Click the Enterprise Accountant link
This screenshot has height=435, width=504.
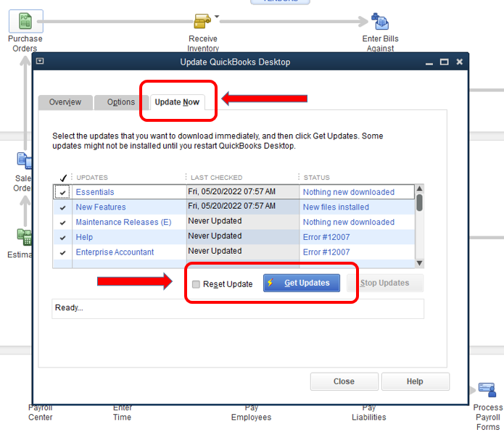[x=115, y=252]
